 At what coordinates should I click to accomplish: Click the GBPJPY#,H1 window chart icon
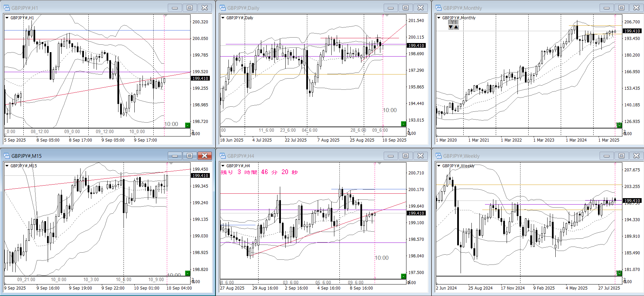7,8
